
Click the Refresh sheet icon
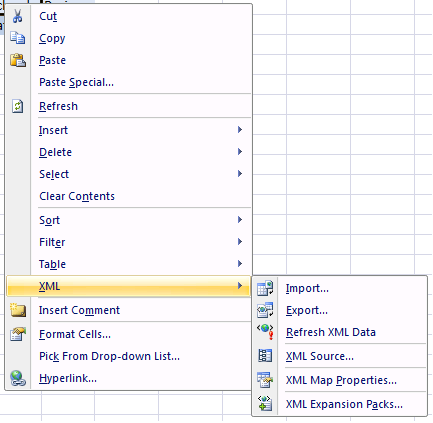18,106
